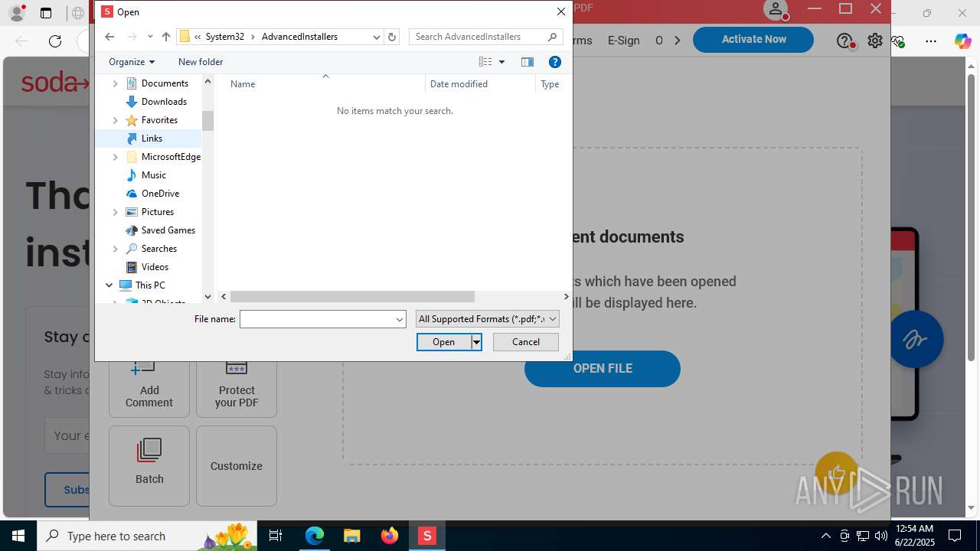The height and width of the screenshot is (551, 980).
Task: Select Music folder in tree
Action: coord(153,175)
